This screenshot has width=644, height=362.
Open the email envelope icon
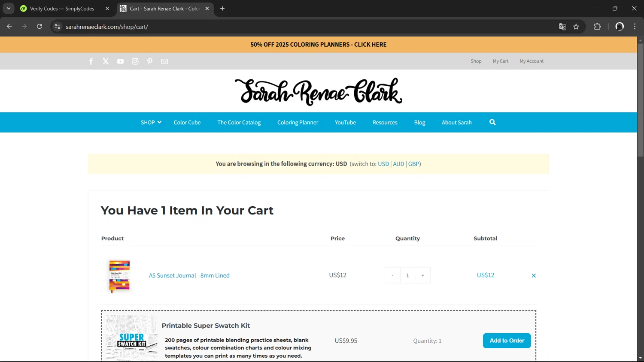pos(164,61)
